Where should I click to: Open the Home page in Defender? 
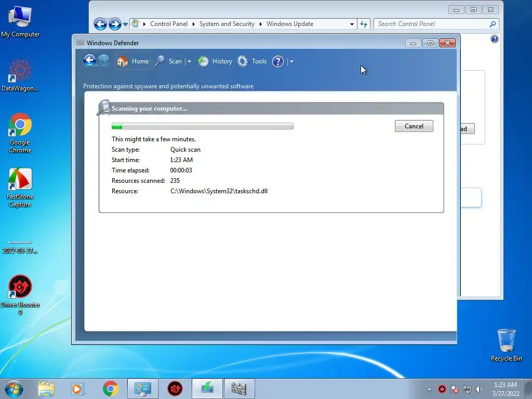pyautogui.click(x=132, y=61)
